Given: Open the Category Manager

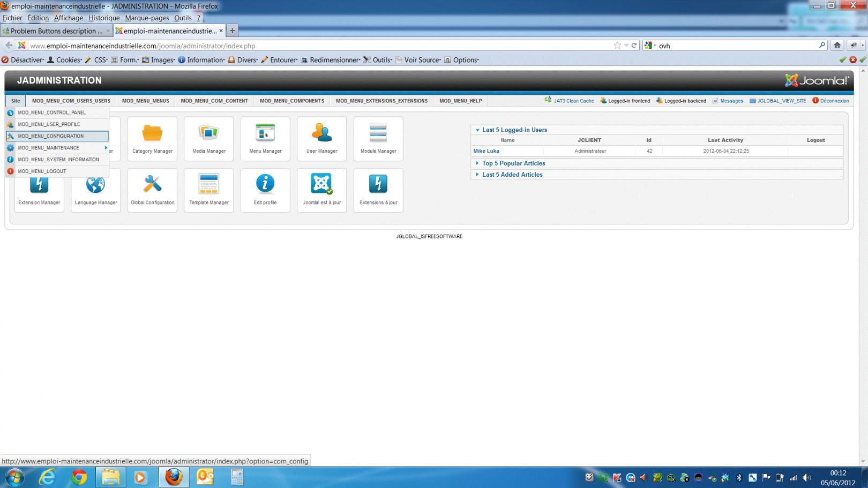Looking at the screenshot, I should click(x=152, y=138).
